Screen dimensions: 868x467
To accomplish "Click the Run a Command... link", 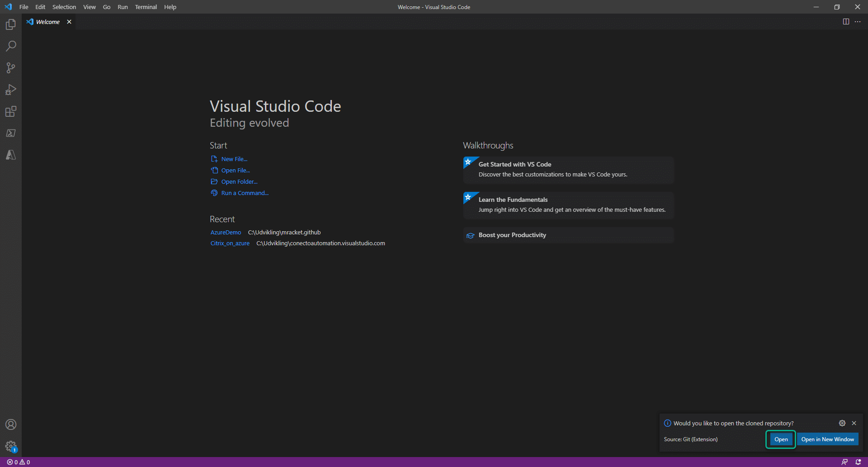I will (x=245, y=193).
